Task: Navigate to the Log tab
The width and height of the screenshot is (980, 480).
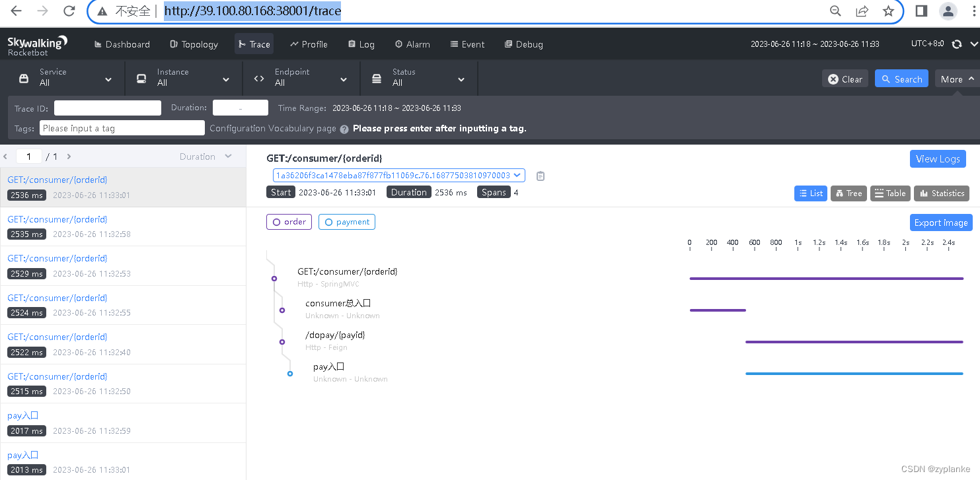Action: (361, 44)
